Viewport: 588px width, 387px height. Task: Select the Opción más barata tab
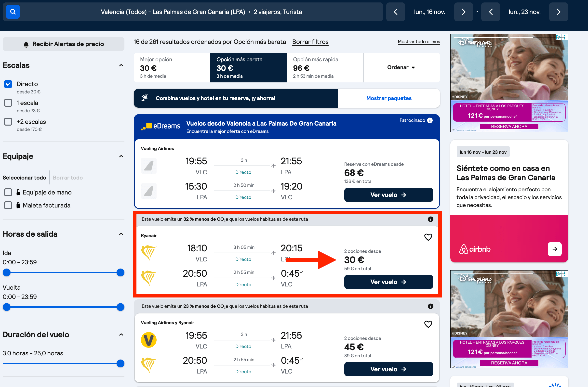249,67
